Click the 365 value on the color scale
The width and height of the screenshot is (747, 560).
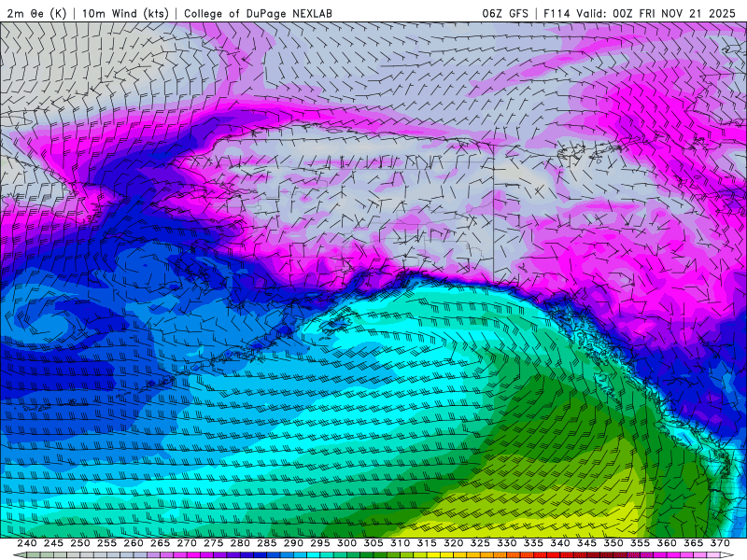(x=694, y=543)
